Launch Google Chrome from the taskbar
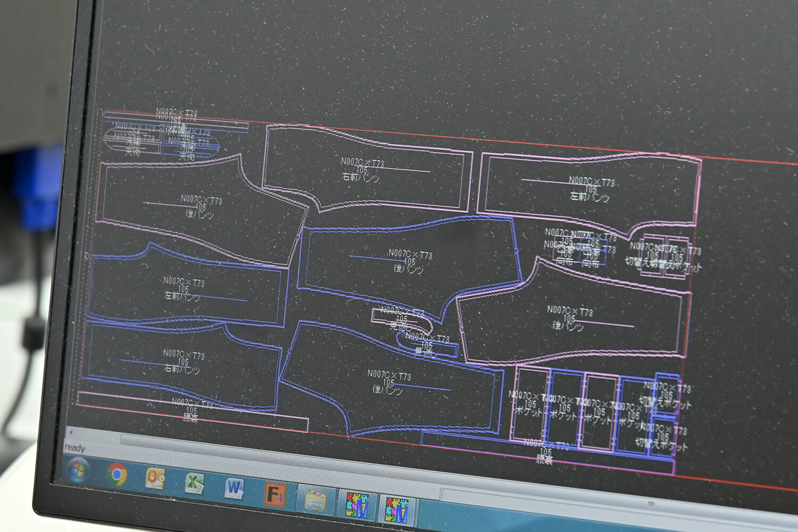The image size is (798, 532). pyautogui.click(x=117, y=475)
